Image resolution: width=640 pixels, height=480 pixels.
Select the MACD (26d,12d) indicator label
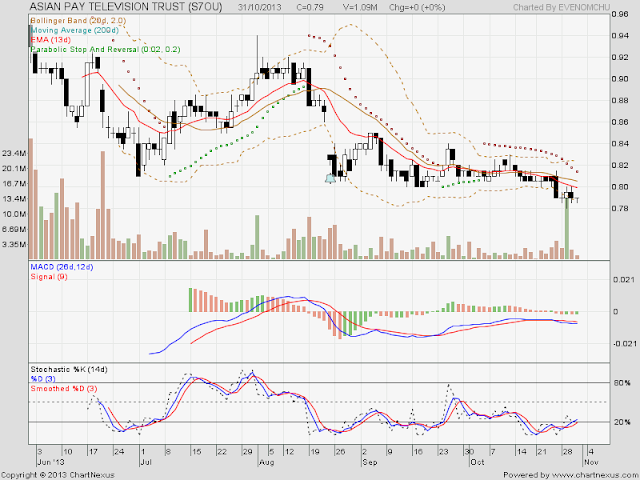pyautogui.click(x=62, y=267)
